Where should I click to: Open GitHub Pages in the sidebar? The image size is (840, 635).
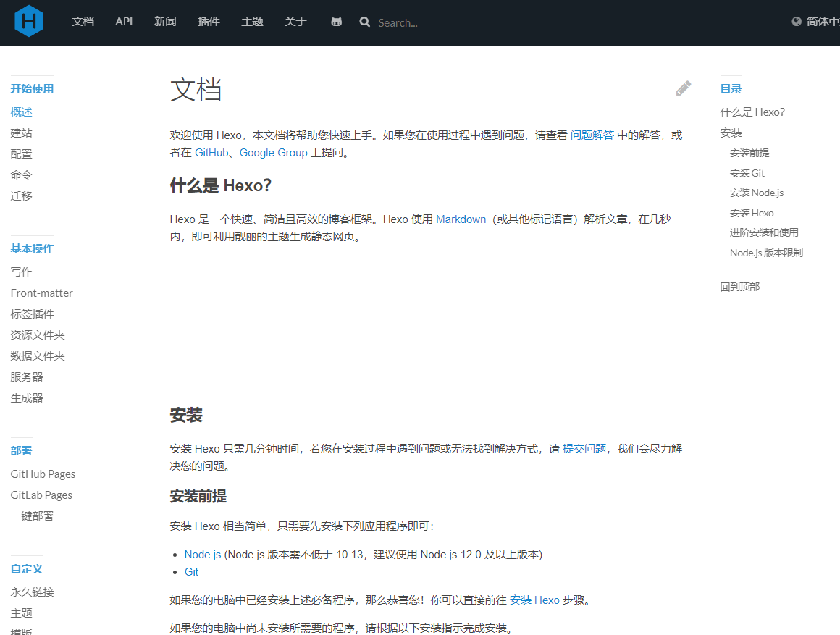(43, 474)
